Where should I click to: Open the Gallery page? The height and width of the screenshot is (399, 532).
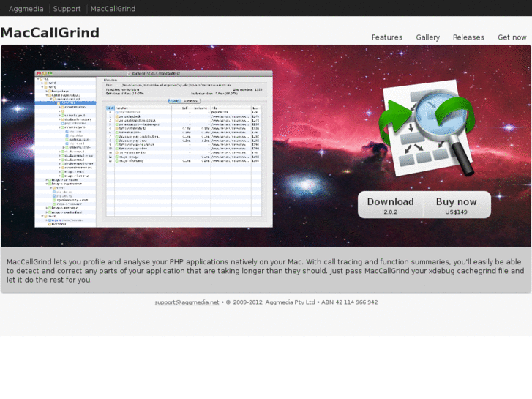click(428, 37)
